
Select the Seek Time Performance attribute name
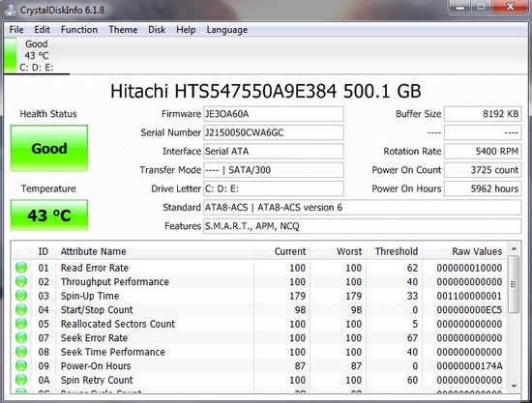tap(112, 352)
